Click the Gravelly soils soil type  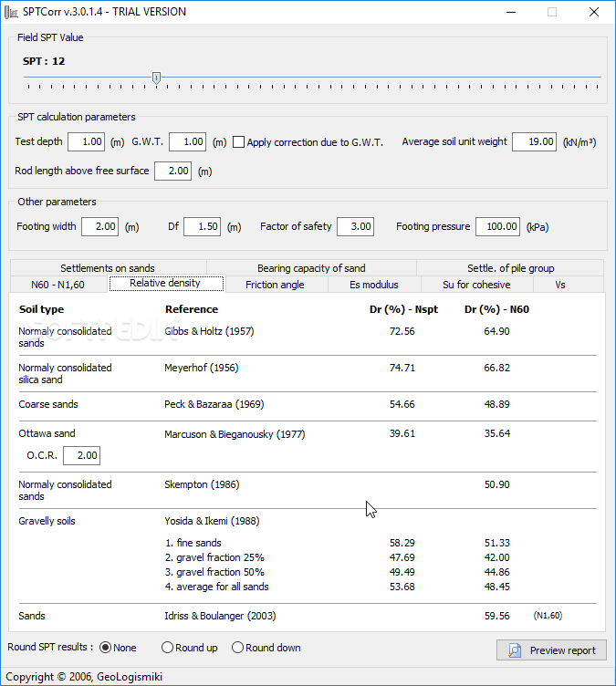click(x=47, y=521)
